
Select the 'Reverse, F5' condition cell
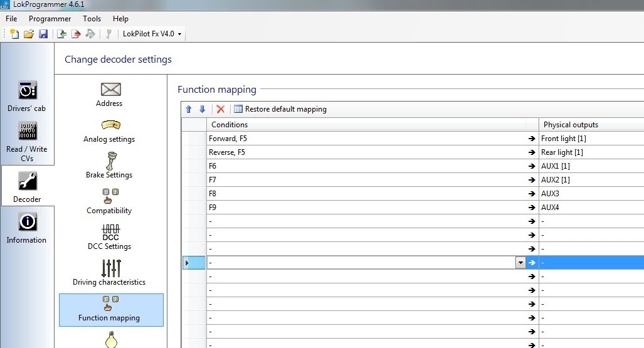tap(366, 152)
